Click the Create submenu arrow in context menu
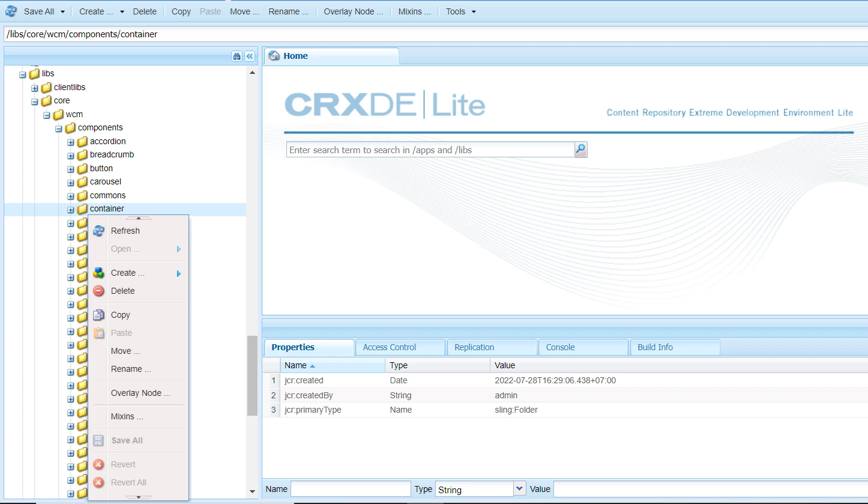 click(x=179, y=273)
